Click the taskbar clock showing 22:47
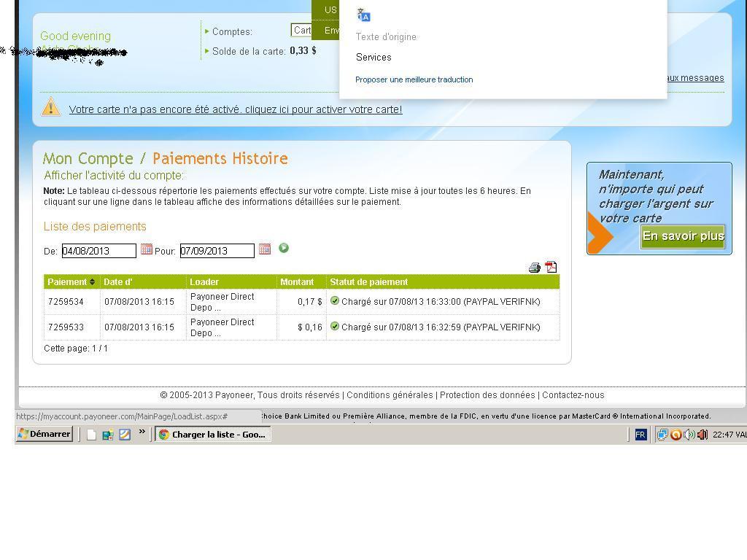This screenshot has width=747, height=560. [723, 435]
